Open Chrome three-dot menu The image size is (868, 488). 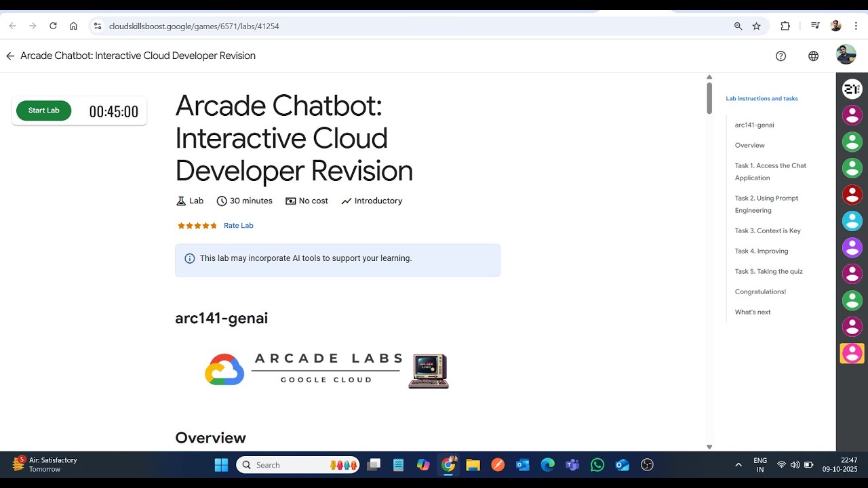click(x=856, y=26)
